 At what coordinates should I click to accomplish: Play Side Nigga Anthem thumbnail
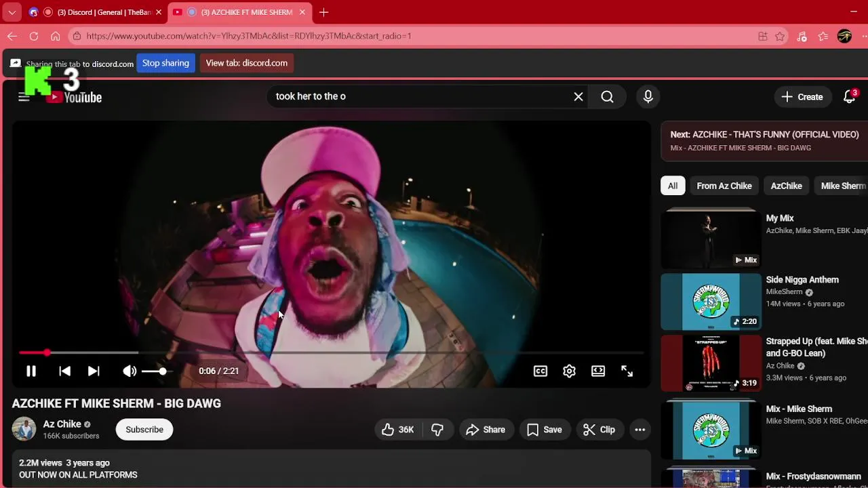[x=711, y=302]
